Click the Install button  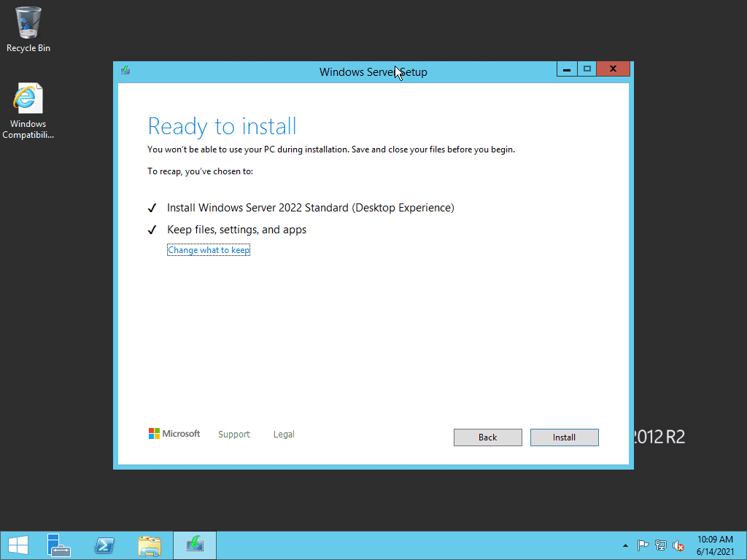[564, 437]
